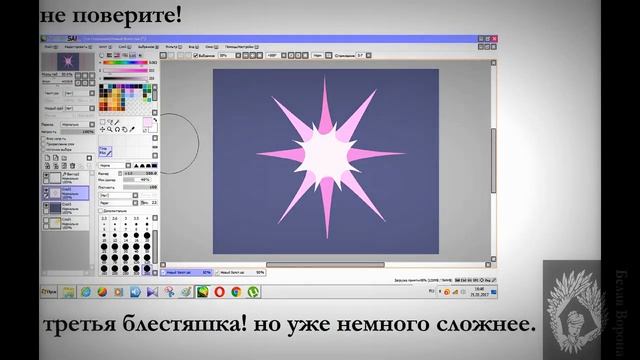Select the rectangular selection tool
This screenshot has height=360, width=640.
[x=102, y=122]
